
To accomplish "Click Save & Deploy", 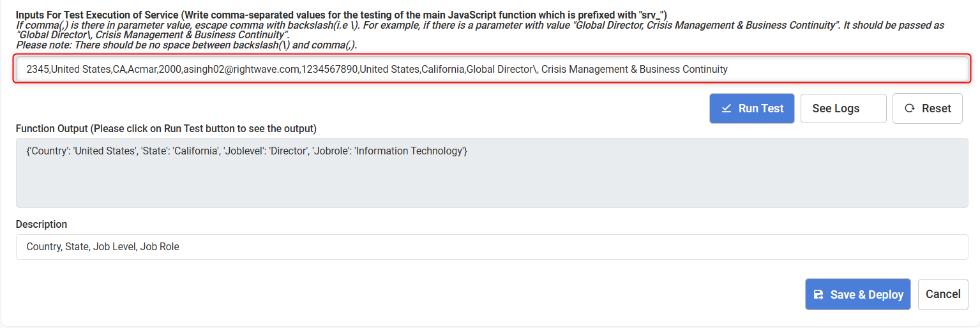I will click(x=857, y=294).
